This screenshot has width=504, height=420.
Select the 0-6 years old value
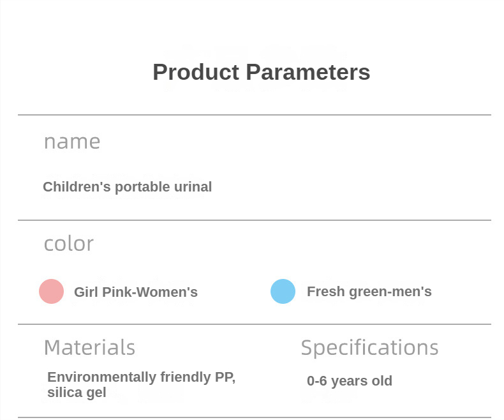[350, 381]
